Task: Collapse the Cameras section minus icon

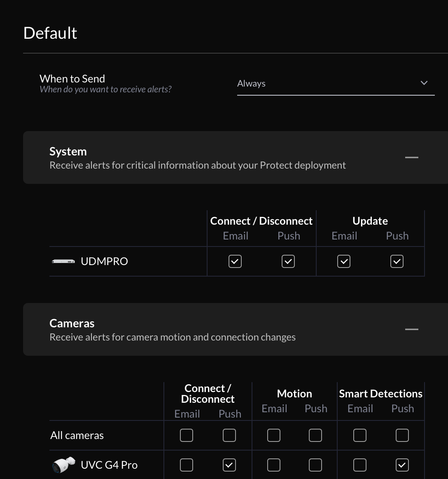Action: pos(411,329)
